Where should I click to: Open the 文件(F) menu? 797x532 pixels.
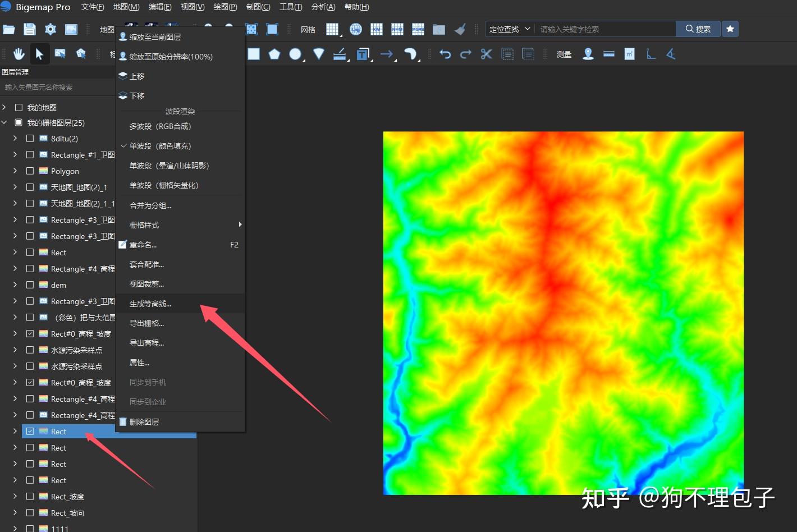tap(93, 7)
